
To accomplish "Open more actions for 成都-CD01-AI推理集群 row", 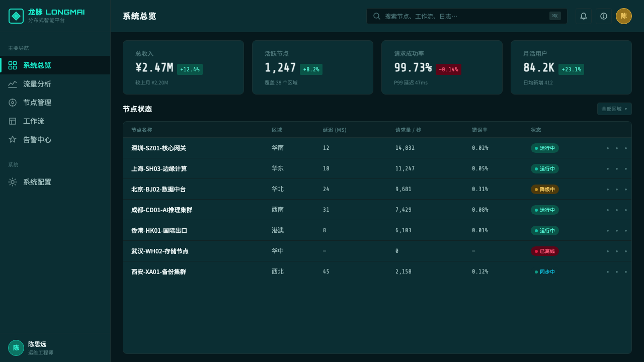I will pos(617,210).
